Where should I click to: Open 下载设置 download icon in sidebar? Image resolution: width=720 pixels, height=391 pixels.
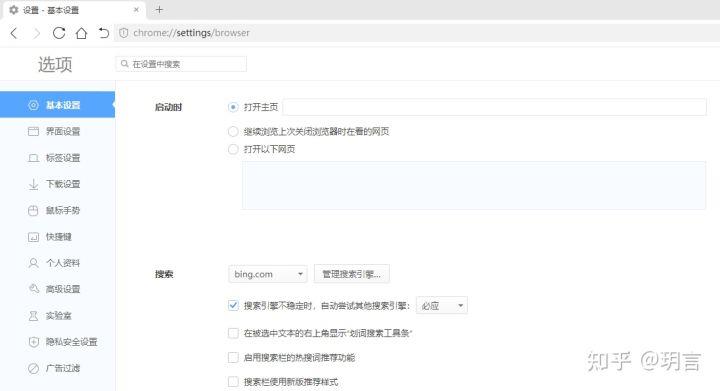tap(34, 184)
